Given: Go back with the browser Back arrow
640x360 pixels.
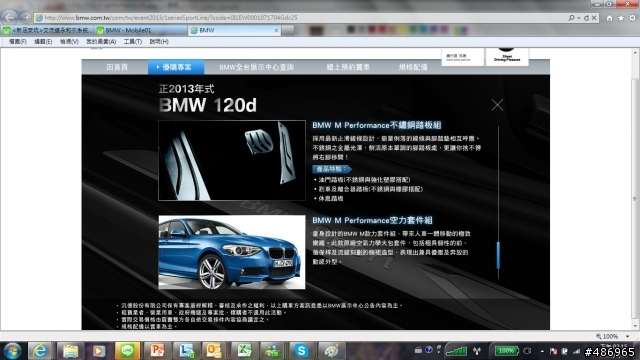Looking at the screenshot, I should (x=10, y=17).
